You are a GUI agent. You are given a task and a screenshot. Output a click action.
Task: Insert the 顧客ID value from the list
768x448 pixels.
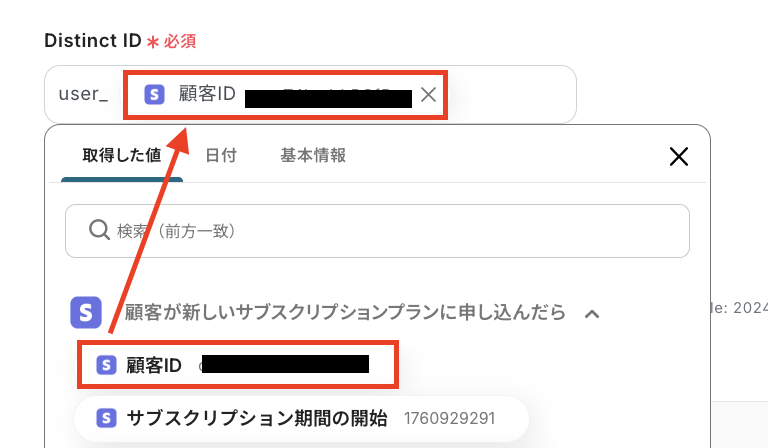tap(238, 365)
